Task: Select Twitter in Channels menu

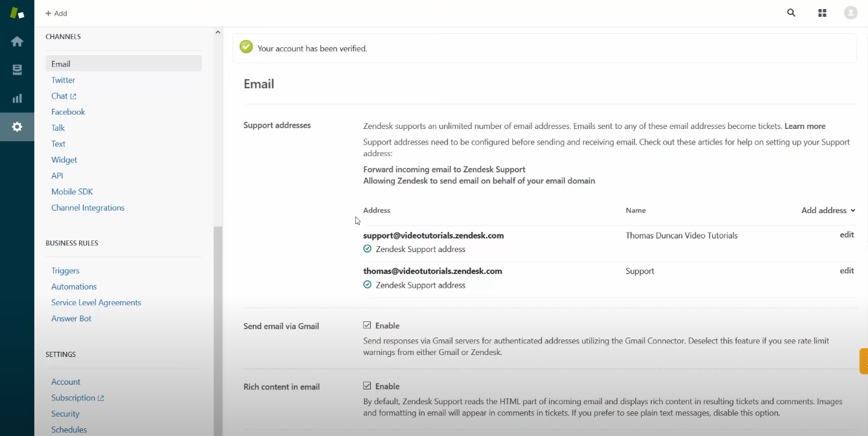Action: (64, 80)
